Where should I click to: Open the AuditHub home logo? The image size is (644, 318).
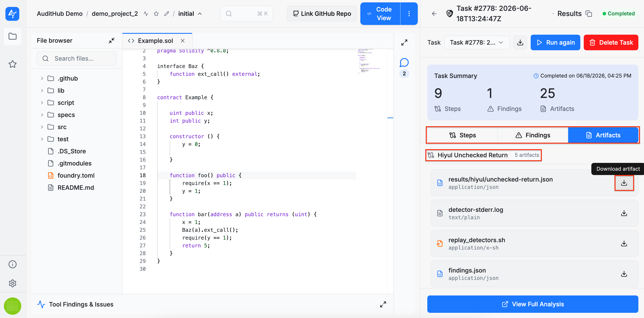13,14
